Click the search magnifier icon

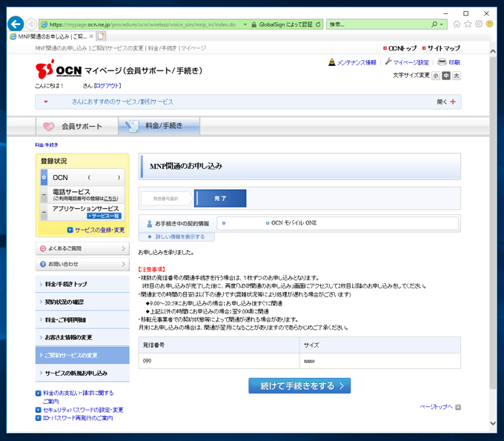pyautogui.click(x=434, y=24)
